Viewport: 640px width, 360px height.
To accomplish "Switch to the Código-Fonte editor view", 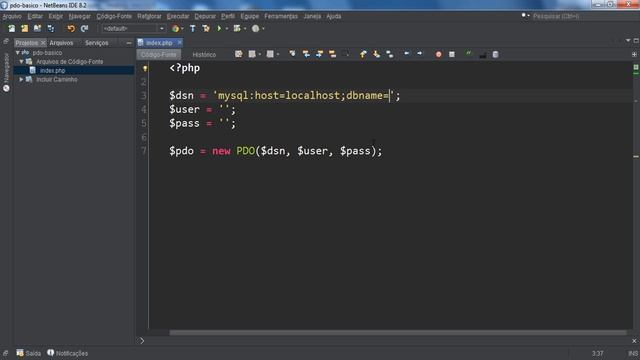I will tap(159, 54).
